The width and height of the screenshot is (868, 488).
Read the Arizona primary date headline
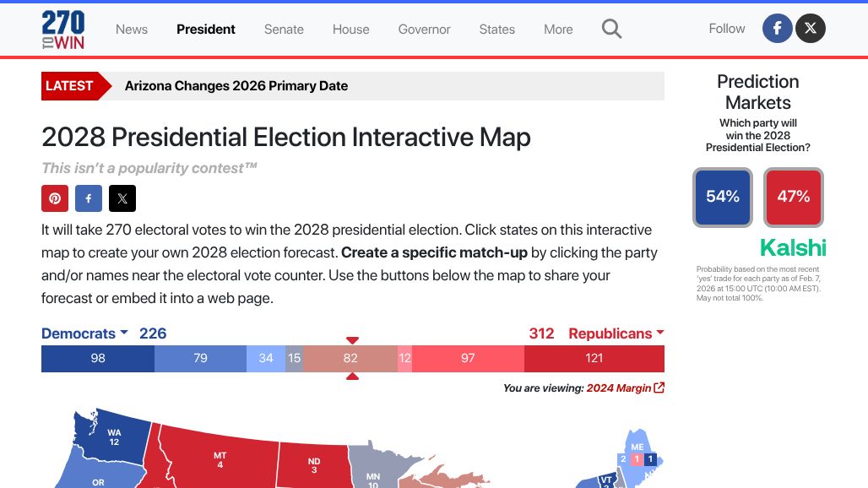coord(236,86)
